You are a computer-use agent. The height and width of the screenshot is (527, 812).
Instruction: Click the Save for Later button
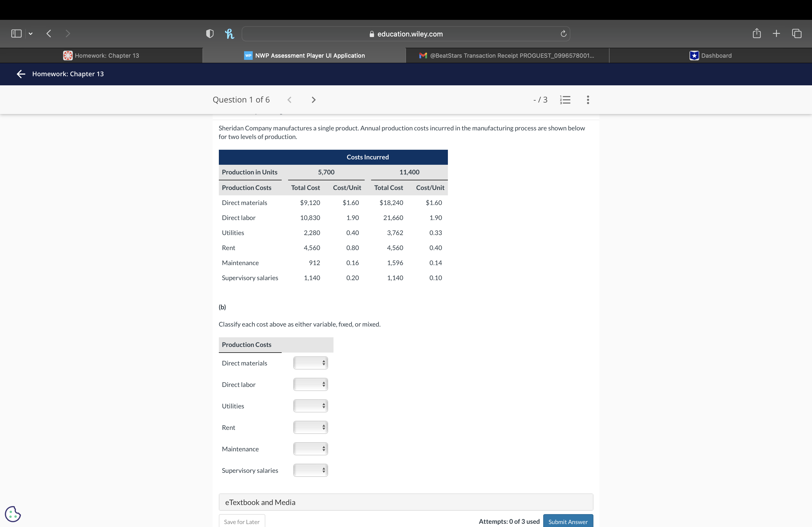(x=242, y=522)
